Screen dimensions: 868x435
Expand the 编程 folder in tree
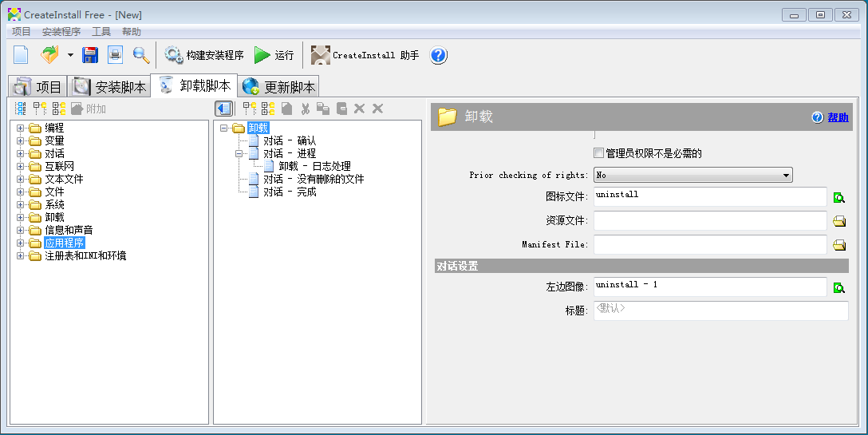(21, 128)
